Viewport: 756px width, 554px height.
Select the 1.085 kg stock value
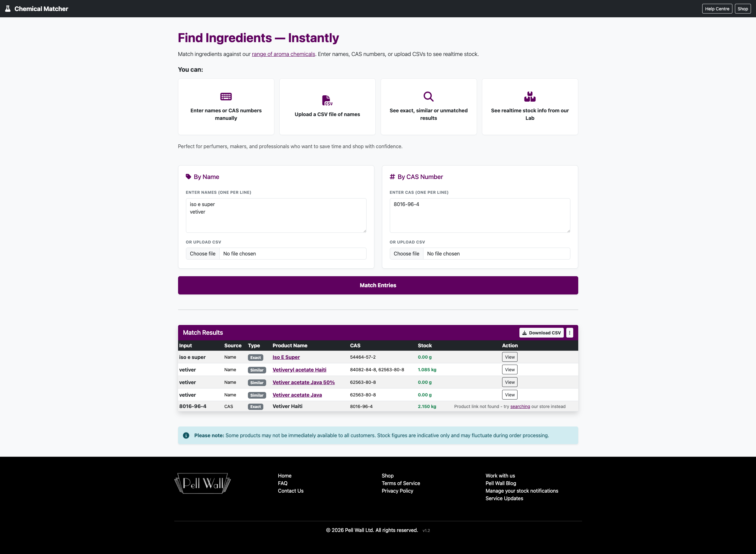[427, 370]
